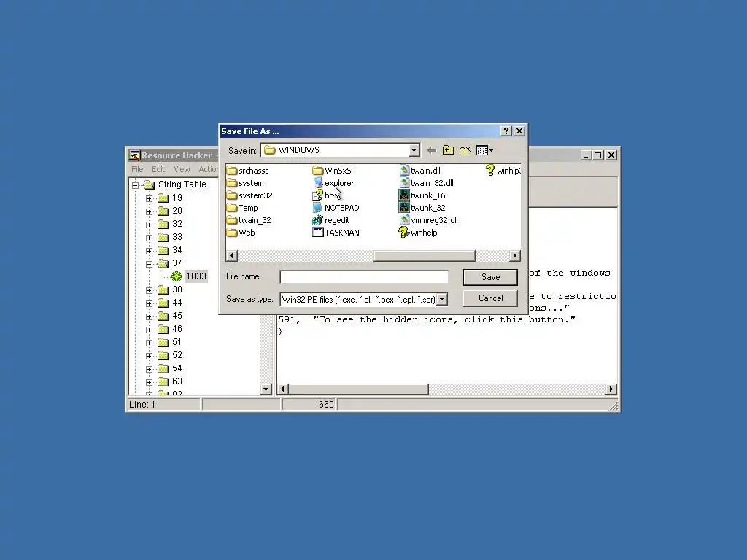Expand tree folder 52
Viewport: 747px width, 560px height.
click(149, 356)
